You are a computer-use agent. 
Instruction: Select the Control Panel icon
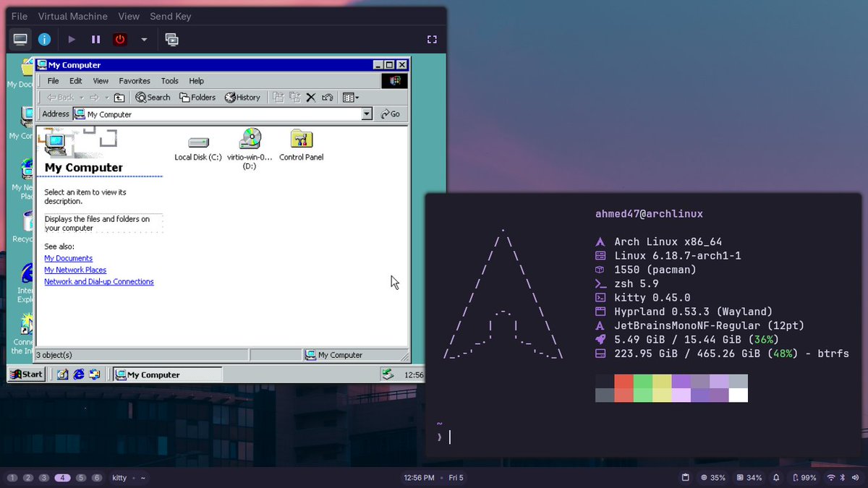click(301, 145)
